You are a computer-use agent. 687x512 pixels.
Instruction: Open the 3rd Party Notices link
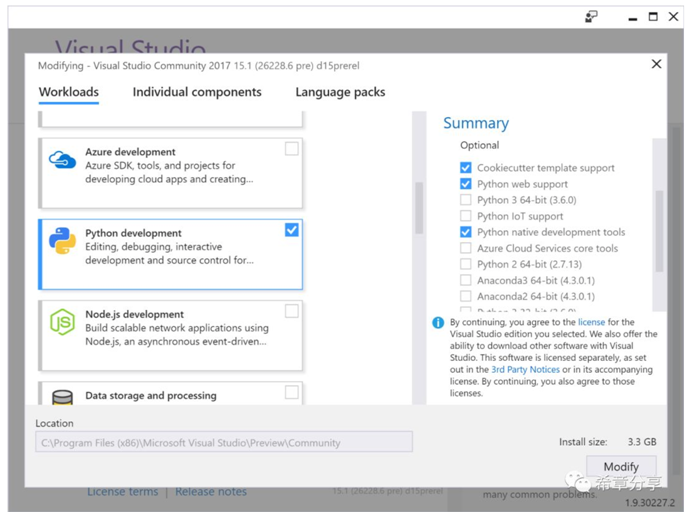[525, 369]
